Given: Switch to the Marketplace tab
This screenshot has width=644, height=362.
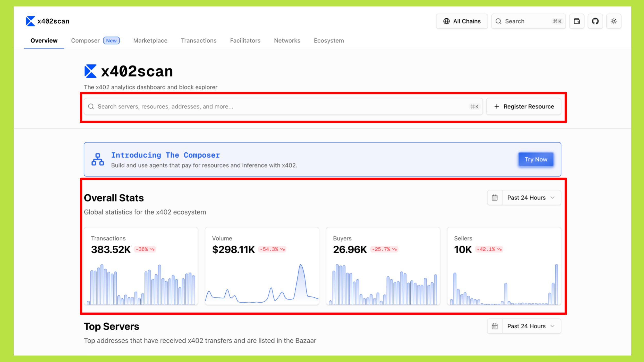Looking at the screenshot, I should [150, 41].
